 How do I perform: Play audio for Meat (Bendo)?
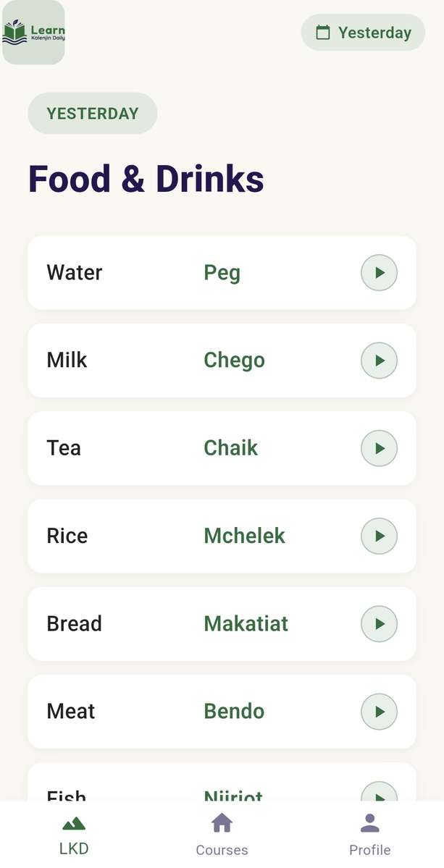(379, 712)
